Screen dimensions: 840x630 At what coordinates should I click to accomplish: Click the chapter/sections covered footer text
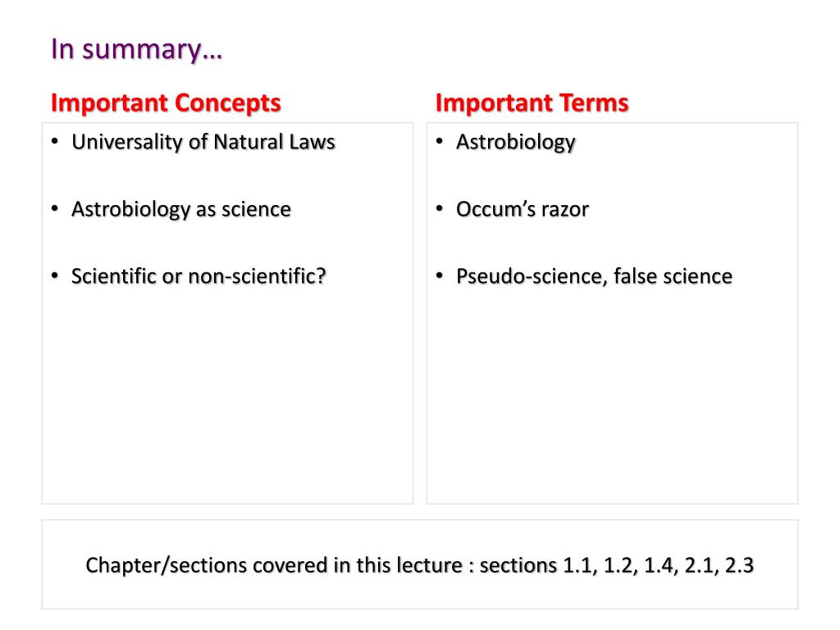coord(419,565)
